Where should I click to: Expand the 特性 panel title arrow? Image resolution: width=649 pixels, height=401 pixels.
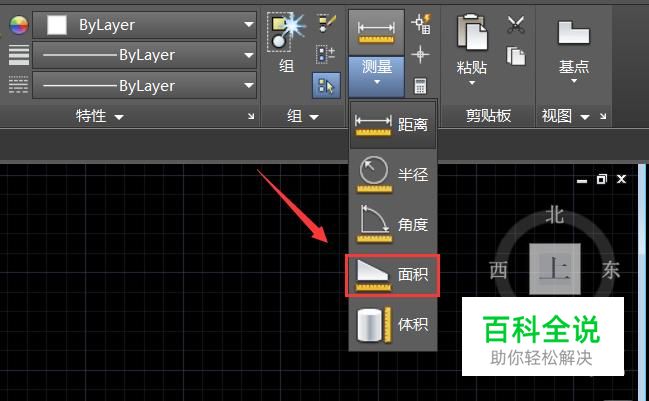coord(119,117)
